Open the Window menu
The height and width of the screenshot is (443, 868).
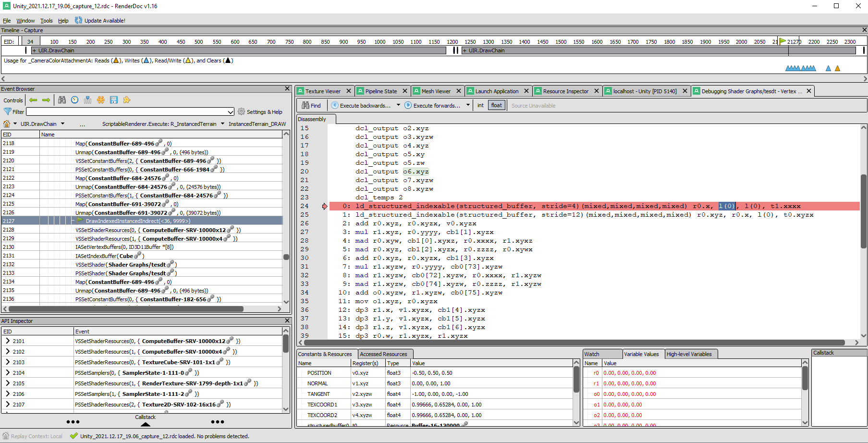(25, 21)
